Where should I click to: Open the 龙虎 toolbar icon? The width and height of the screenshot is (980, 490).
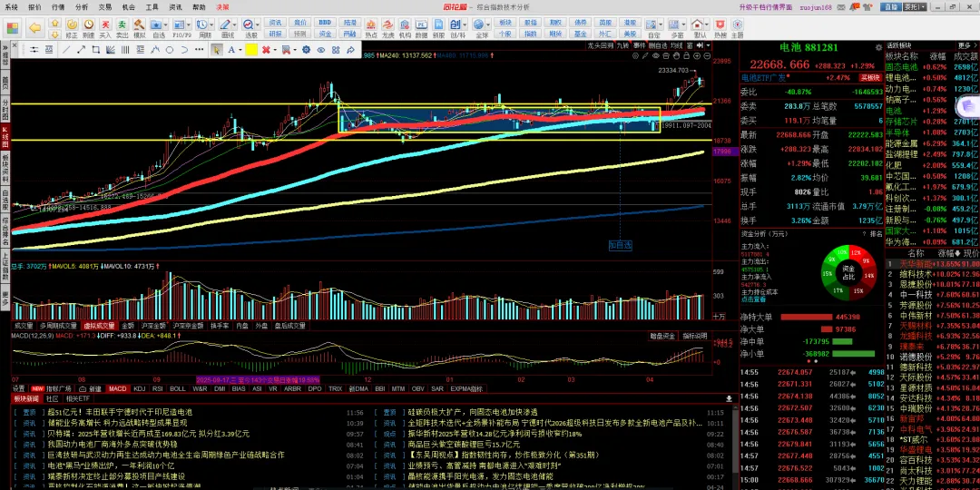click(387, 24)
